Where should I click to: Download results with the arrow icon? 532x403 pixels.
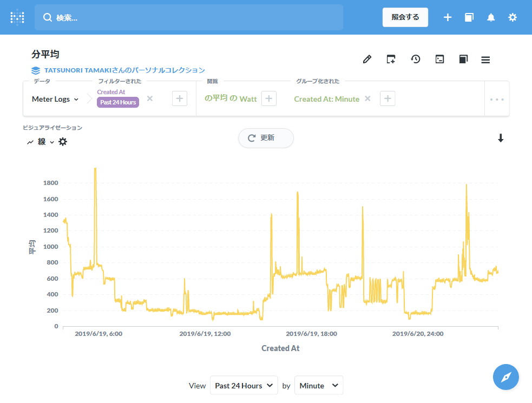pos(501,138)
